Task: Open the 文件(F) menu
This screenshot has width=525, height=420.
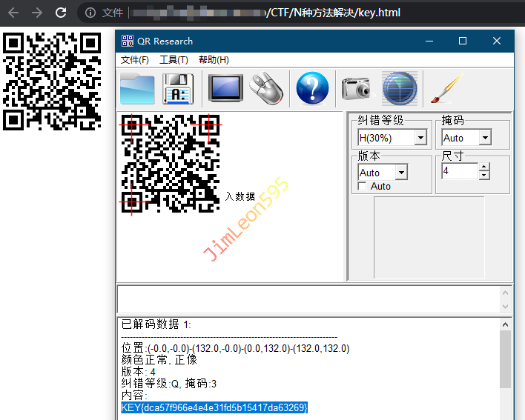Action: 135,60
